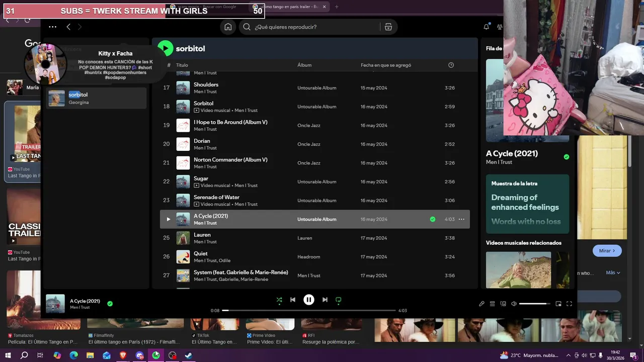The height and width of the screenshot is (362, 644).
Task: Go back with Spotify's left arrow
Action: 68,27
